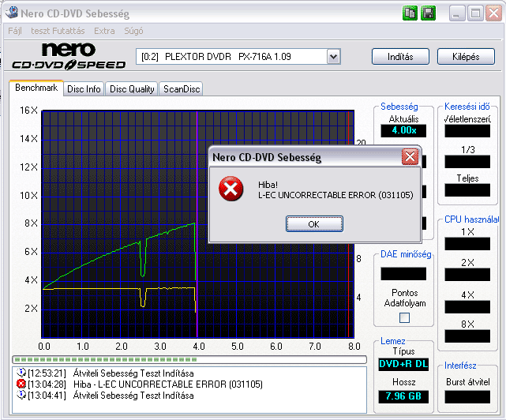Viewport: 506px width, 420px height.
Task: Click OK in the error dialog
Action: 314,224
